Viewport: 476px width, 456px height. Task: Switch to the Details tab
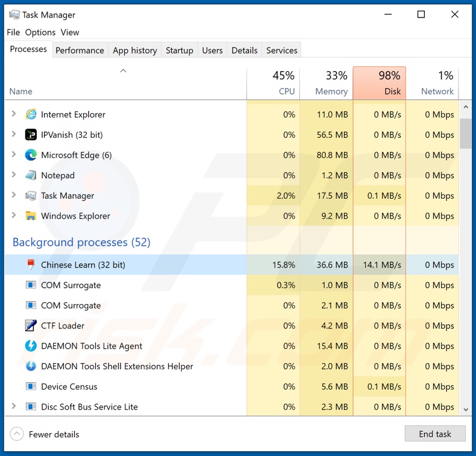[245, 51]
